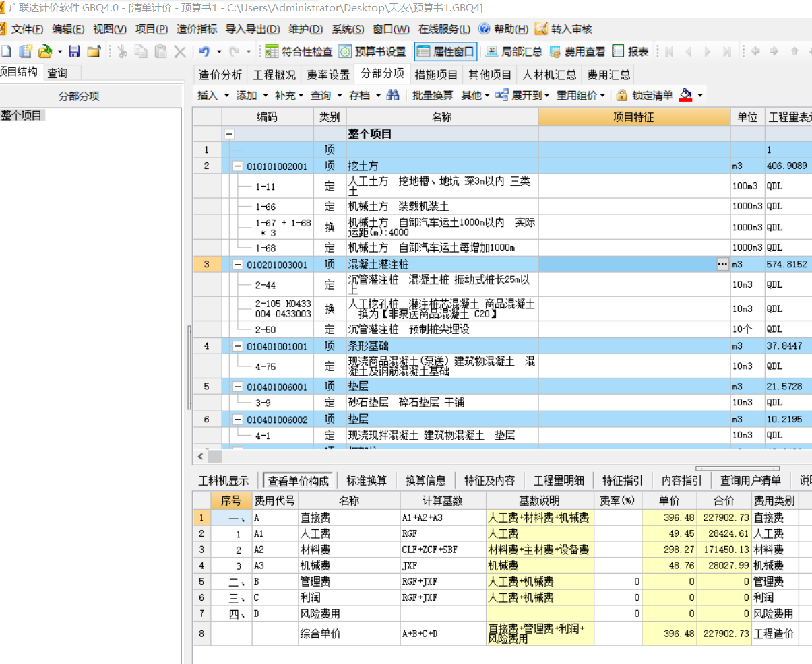Switch to 查询用户清单 tab
812x664 pixels.
point(750,480)
